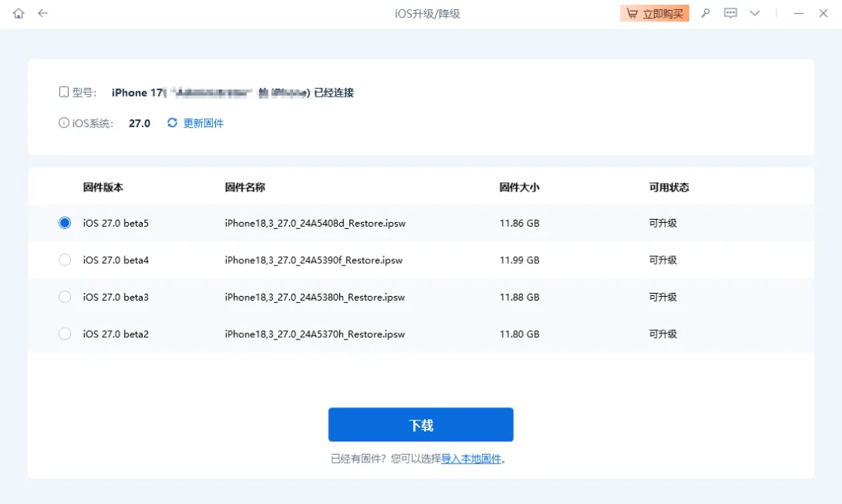The image size is (842, 504).
Task: Click the 固件名称 column header
Action: click(x=245, y=187)
